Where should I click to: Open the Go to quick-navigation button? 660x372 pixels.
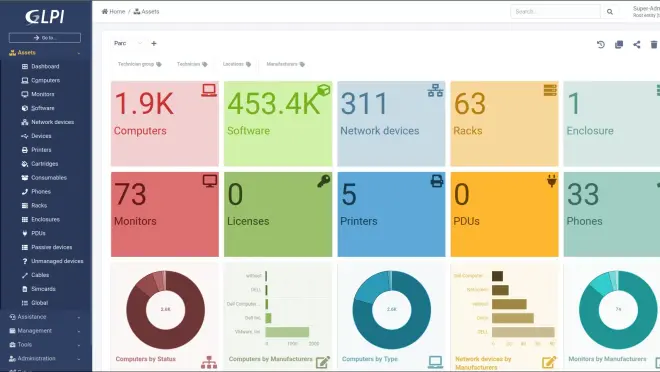click(x=45, y=38)
